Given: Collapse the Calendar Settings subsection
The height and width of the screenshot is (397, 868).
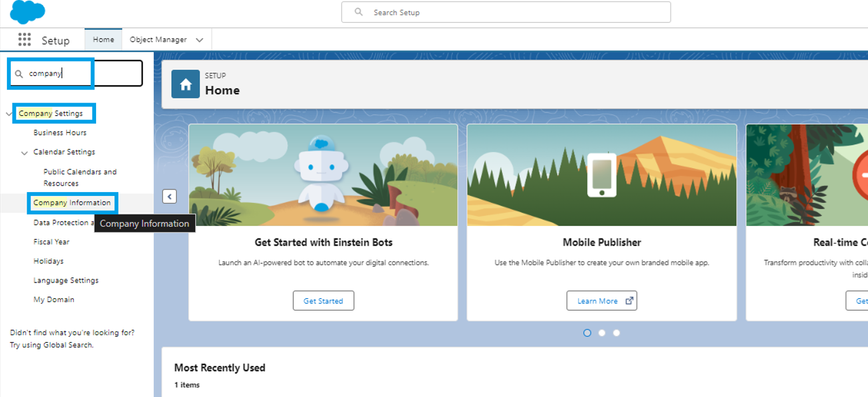Looking at the screenshot, I should coord(24,153).
